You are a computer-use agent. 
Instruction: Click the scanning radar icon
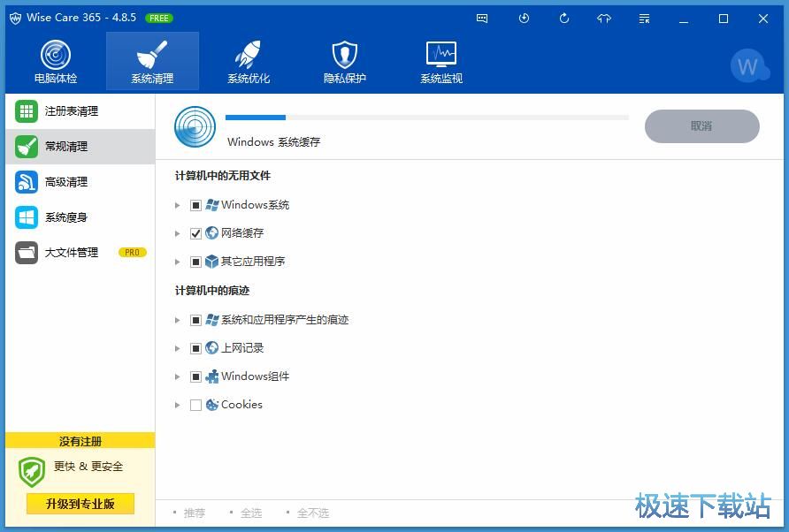195,126
